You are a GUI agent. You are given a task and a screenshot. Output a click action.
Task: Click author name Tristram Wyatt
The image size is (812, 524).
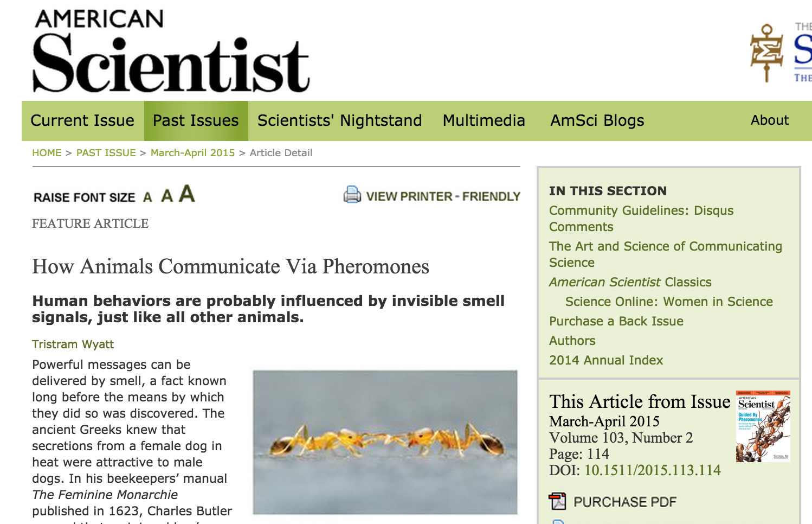pyautogui.click(x=73, y=344)
